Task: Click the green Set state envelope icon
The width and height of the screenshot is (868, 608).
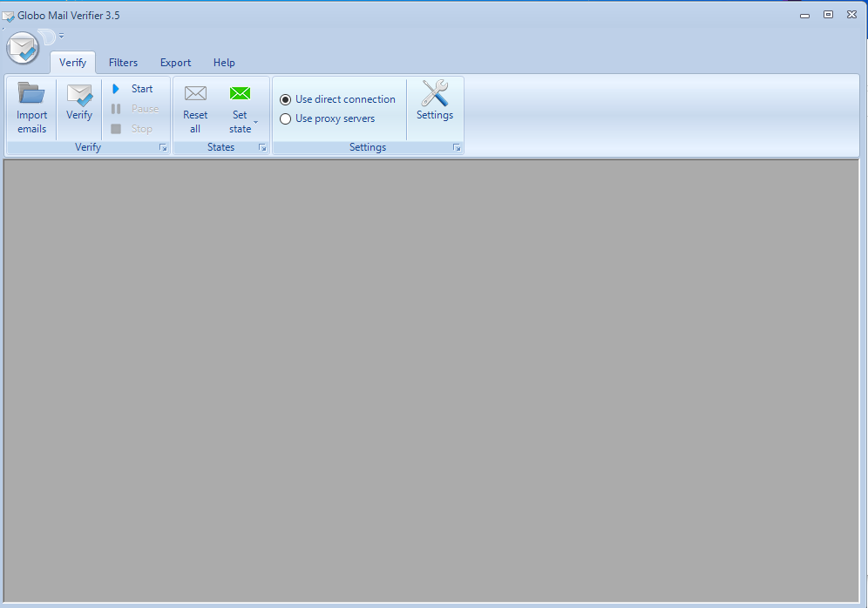Action: click(x=240, y=93)
